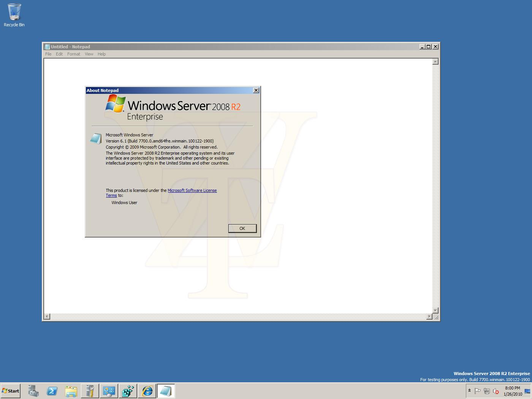The image size is (532, 399).
Task: Click the muted volume speaker icon
Action: click(496, 391)
